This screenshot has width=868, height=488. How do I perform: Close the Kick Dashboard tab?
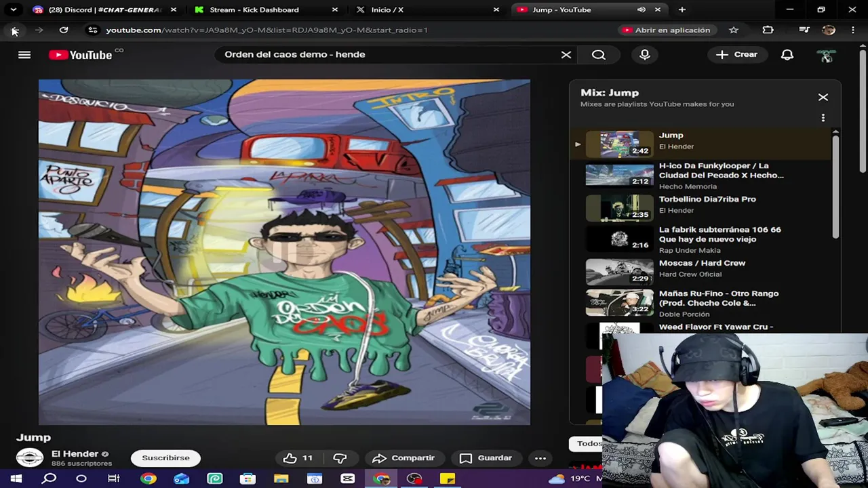tap(335, 10)
